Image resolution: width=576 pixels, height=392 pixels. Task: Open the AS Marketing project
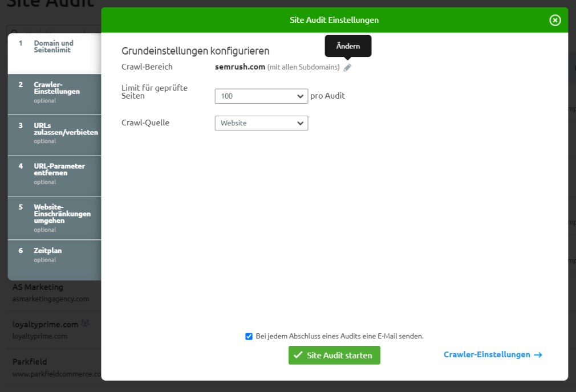pyautogui.click(x=38, y=287)
